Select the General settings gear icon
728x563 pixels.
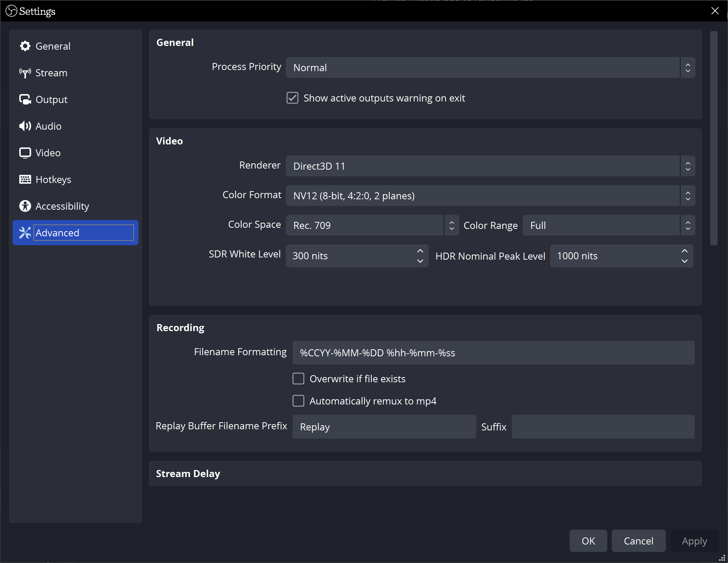click(25, 46)
